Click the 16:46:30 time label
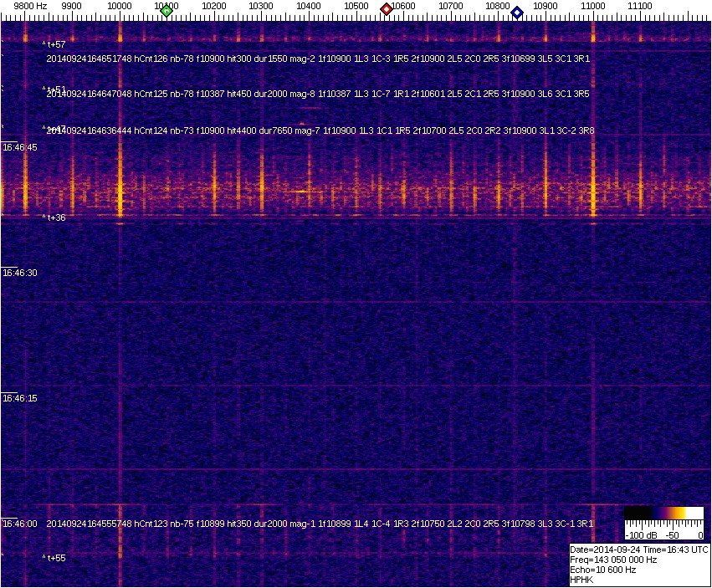The height and width of the screenshot is (588, 712). [x=20, y=273]
